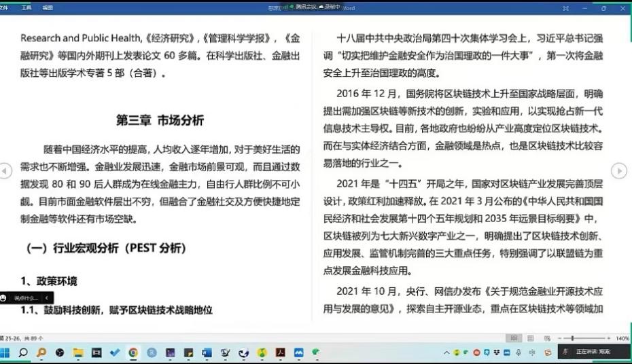Open Google Chrome from the taskbar
This screenshot has width=632, height=364.
click(x=133, y=352)
